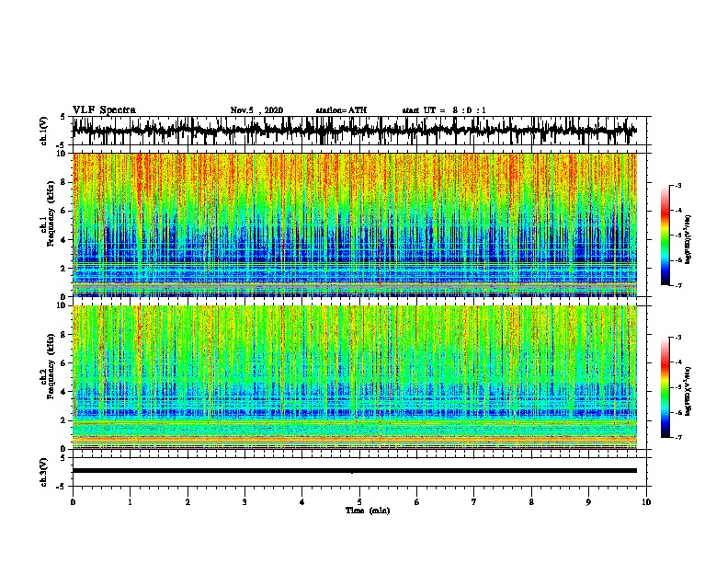This screenshot has width=728, height=563.
Task: Click the "-3" tick on ch.2 colorbar
Action: (x=678, y=338)
